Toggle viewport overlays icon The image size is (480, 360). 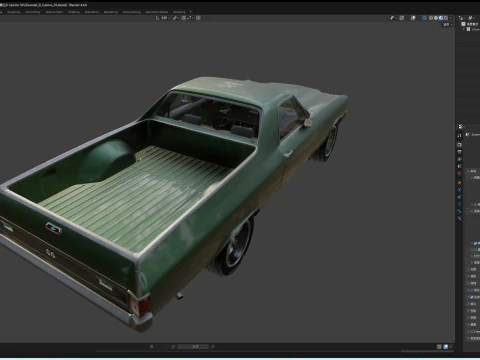(x=413, y=18)
